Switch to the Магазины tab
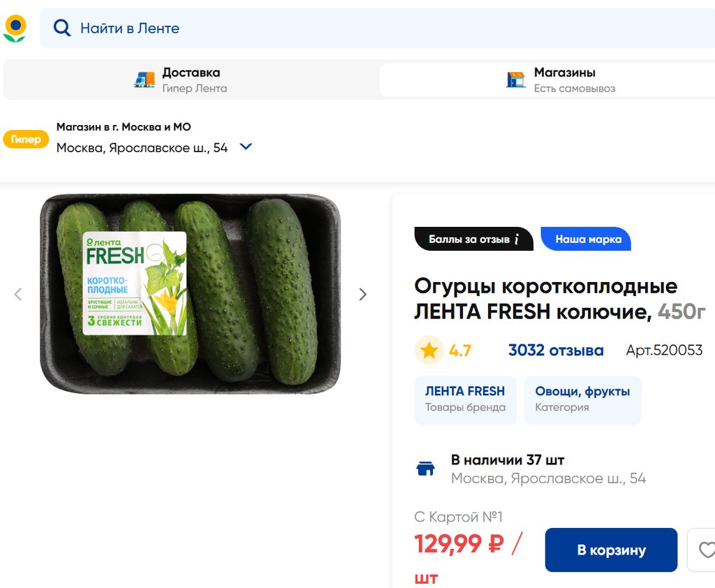This screenshot has height=588, width=715. (564, 80)
